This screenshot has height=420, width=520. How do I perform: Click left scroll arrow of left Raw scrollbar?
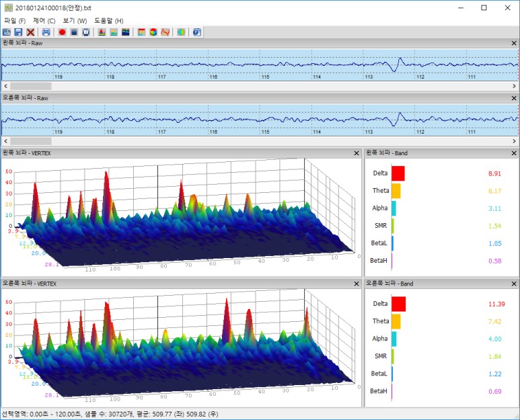[5, 86]
